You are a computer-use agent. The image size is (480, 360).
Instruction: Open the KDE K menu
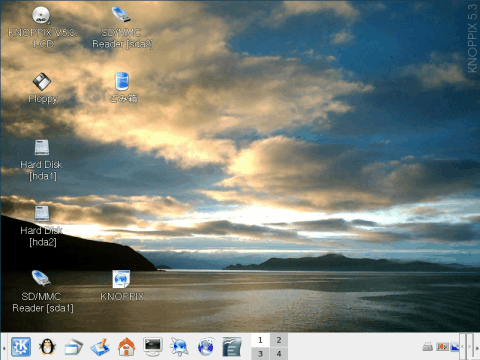(21, 347)
